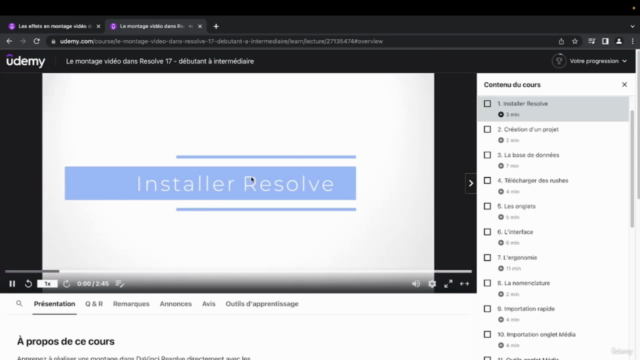
Task: Check off lecture 4 Télécharger des rushes
Action: coord(487,180)
